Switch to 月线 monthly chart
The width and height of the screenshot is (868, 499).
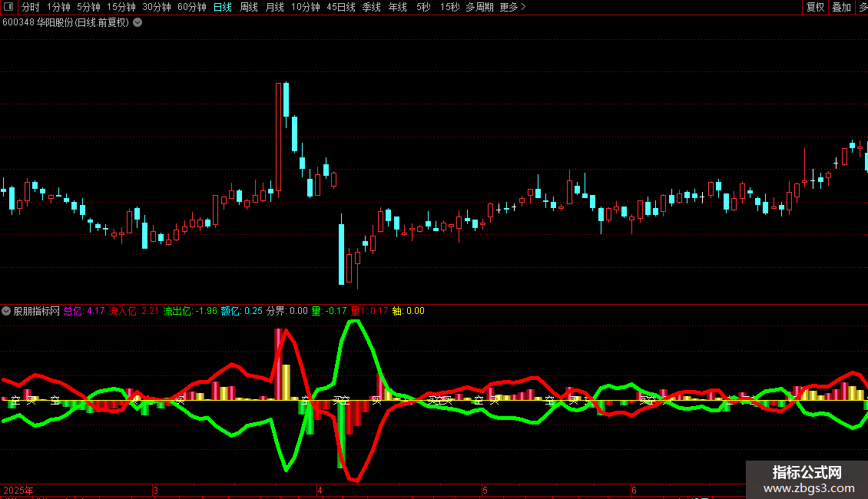[x=274, y=7]
